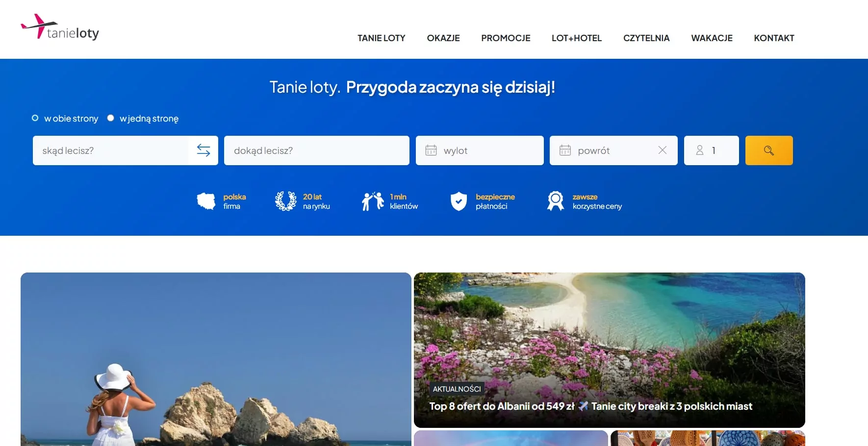
Task: Swap origin and destination with arrows icon
Action: [204, 150]
